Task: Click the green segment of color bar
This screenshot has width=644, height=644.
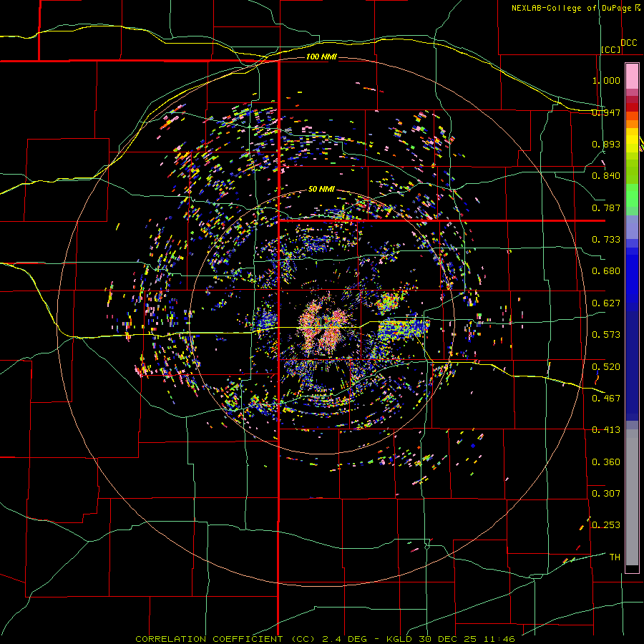Action: (x=632, y=195)
